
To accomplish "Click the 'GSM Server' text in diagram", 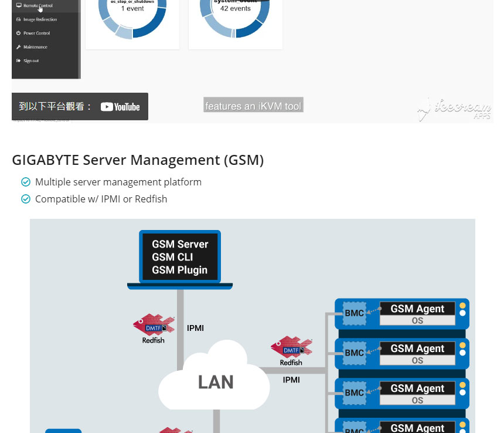I will (x=180, y=244).
